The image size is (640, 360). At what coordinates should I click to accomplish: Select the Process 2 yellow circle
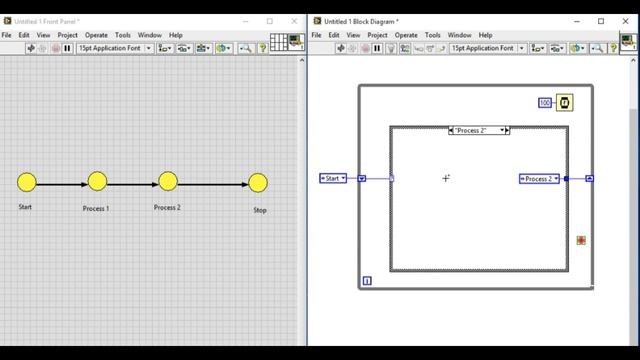(x=168, y=181)
